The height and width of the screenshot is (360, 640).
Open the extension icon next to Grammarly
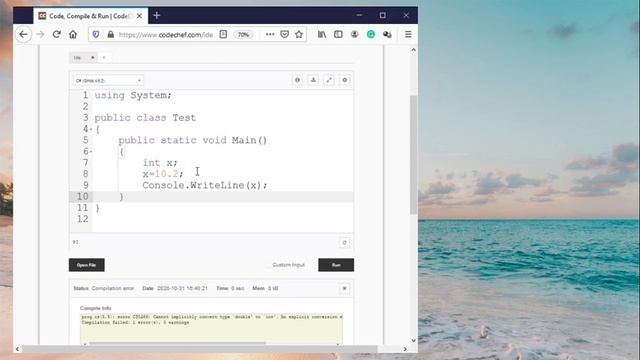(387, 34)
